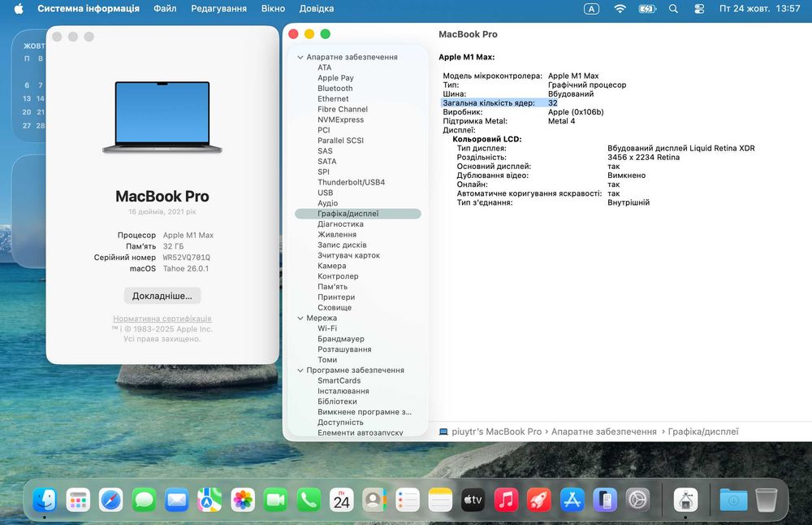Viewport: 812px width, 525px height.
Task: Open App Store from Dock
Action: pos(572,500)
